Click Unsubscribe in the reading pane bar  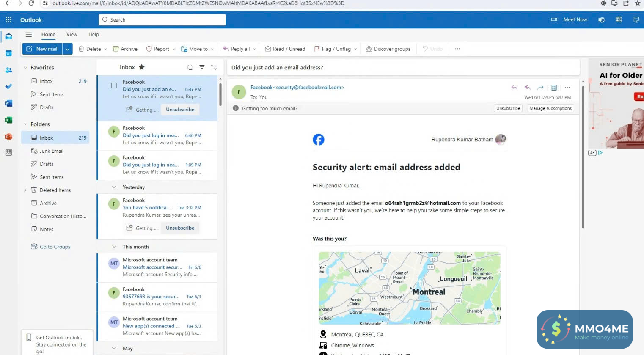tap(508, 108)
